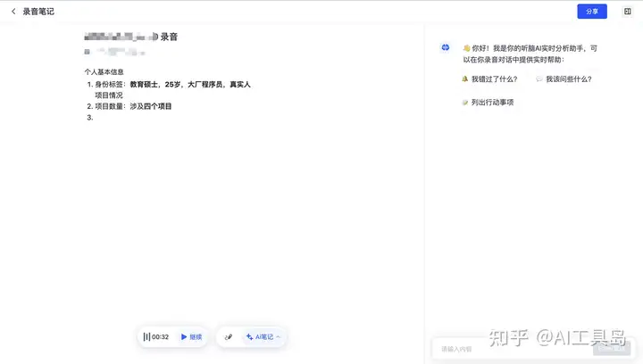
Task: Click the blue 分享 button
Action: (592, 12)
